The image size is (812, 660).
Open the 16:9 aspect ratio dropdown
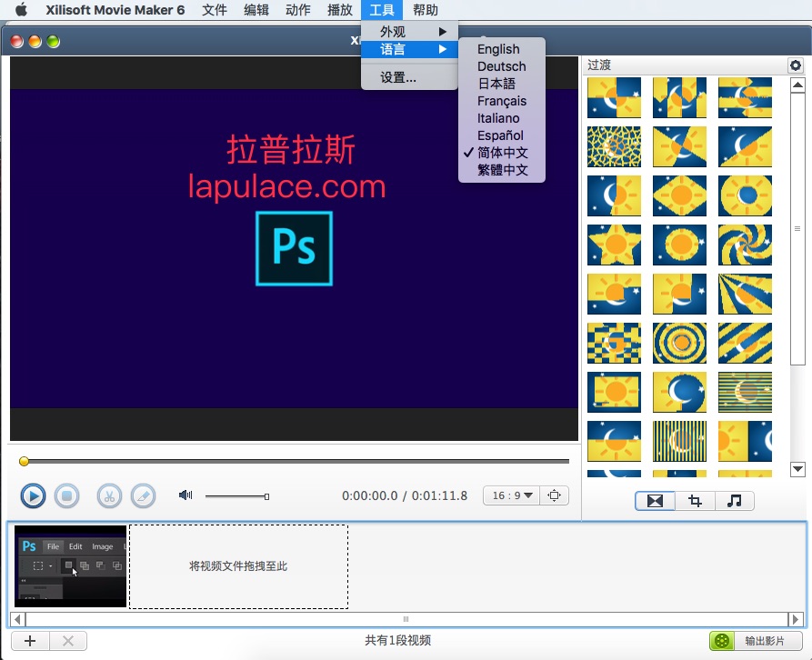pos(512,495)
